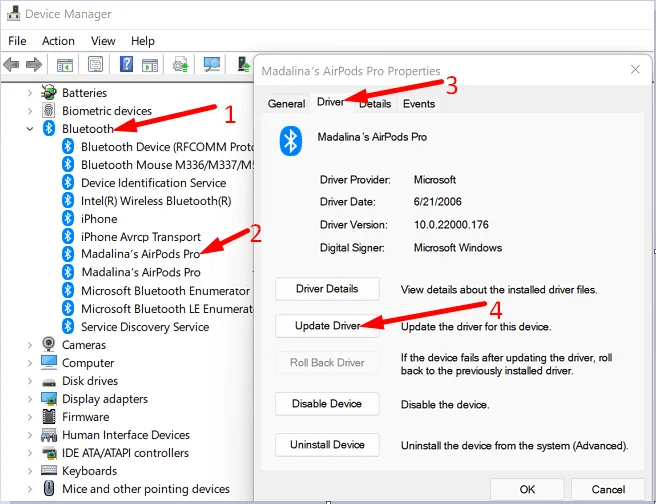The width and height of the screenshot is (656, 504).
Task: Click the Biometric devices fingerprint icon
Action: click(x=49, y=110)
